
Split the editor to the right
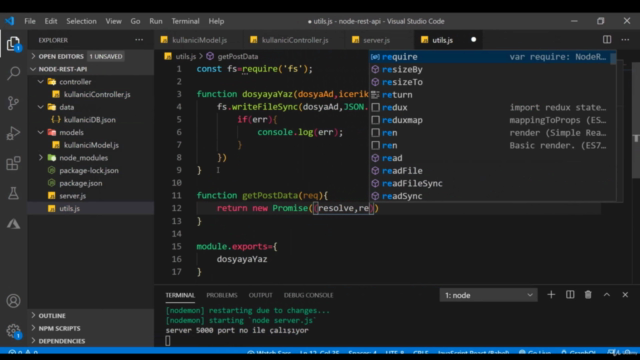click(x=607, y=40)
